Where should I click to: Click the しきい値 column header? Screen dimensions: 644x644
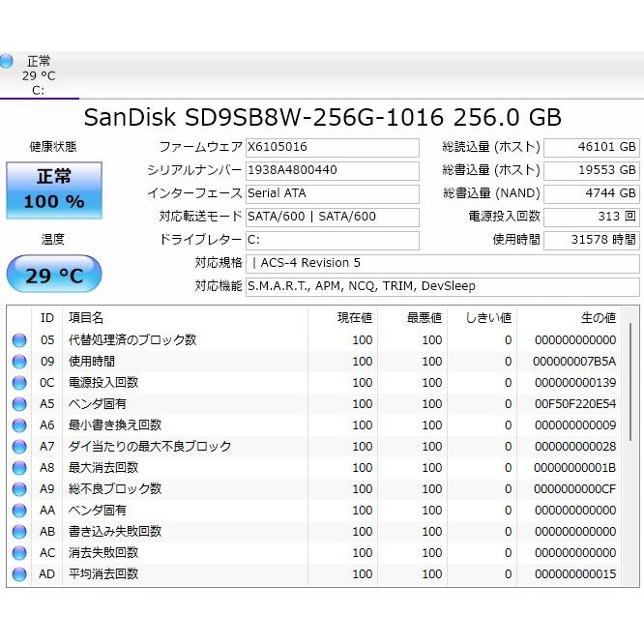tap(483, 317)
